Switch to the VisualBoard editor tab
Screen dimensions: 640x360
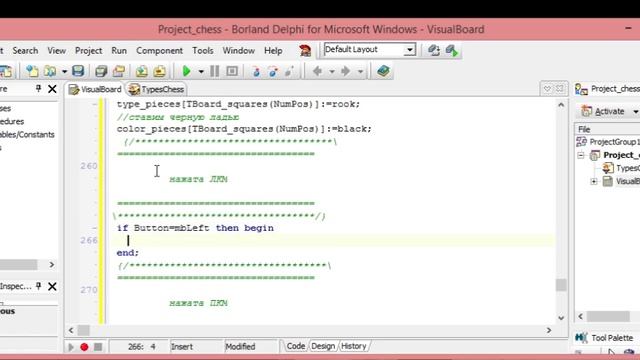(x=95, y=89)
